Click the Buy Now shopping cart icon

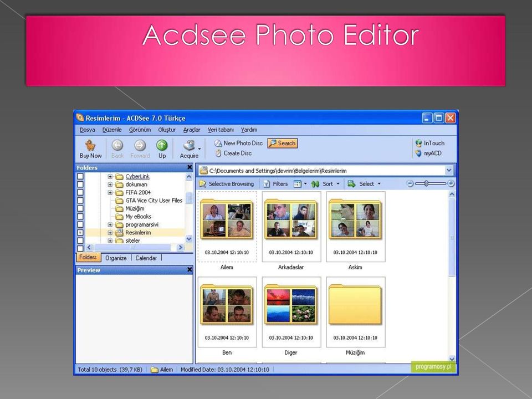(x=90, y=145)
